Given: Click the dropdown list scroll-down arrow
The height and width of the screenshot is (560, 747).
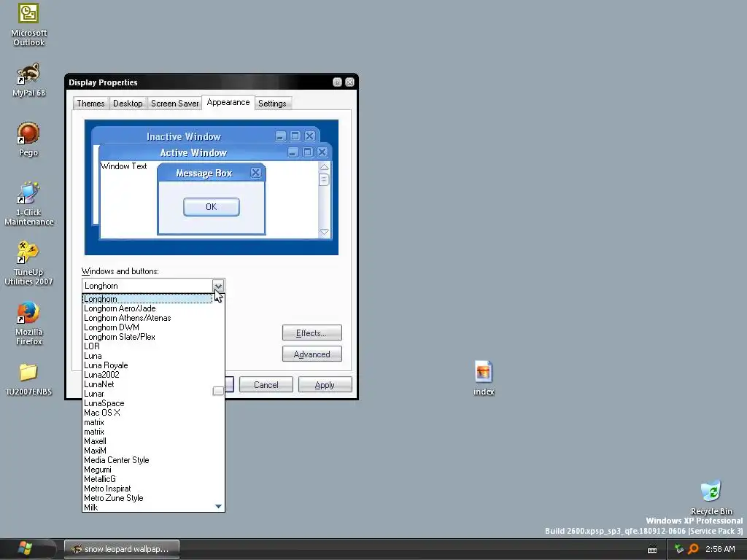Looking at the screenshot, I should 218,506.
